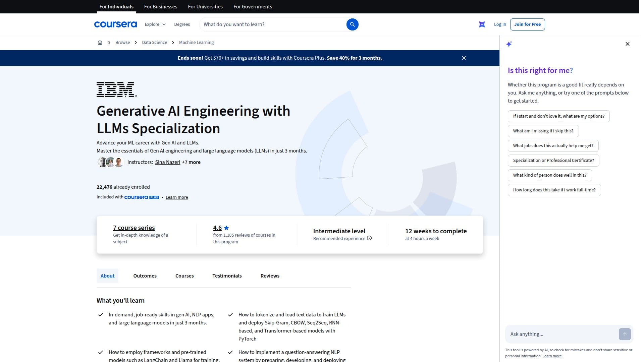Select the About tab
Screen dimensions: 644x362
pyautogui.click(x=107, y=276)
